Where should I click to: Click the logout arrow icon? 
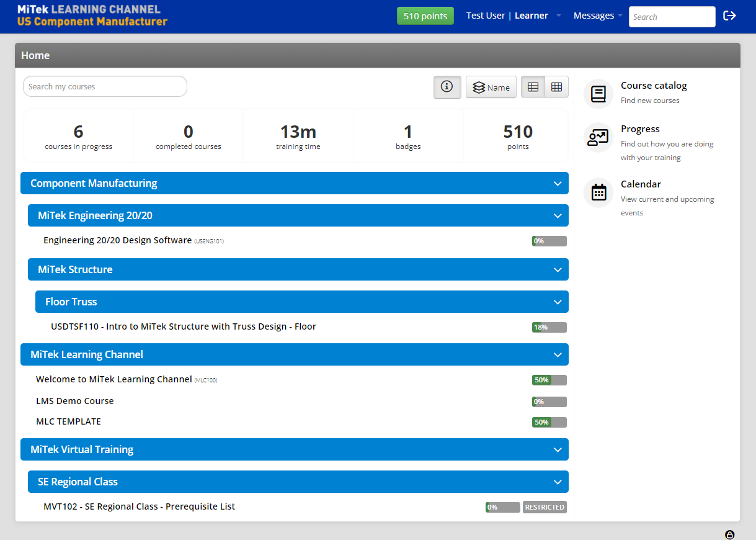coord(729,16)
